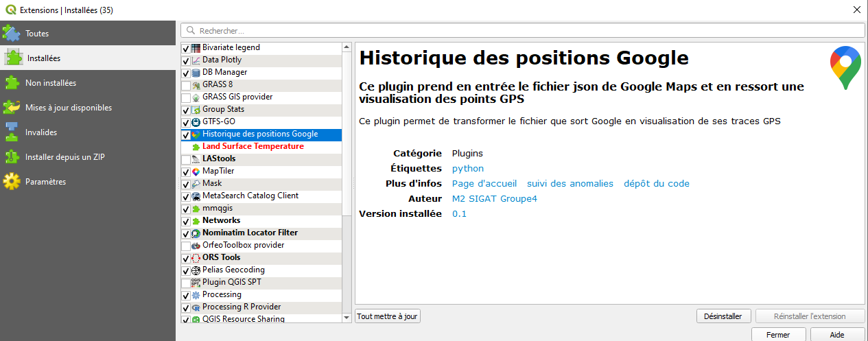Viewport: 868px width, 341px height.
Task: Click the Processing R Provider icon
Action: [x=196, y=307]
